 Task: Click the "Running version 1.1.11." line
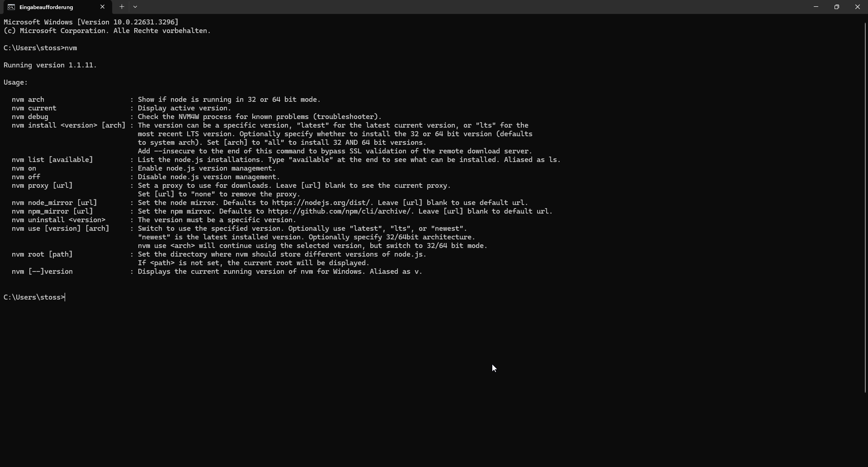50,65
